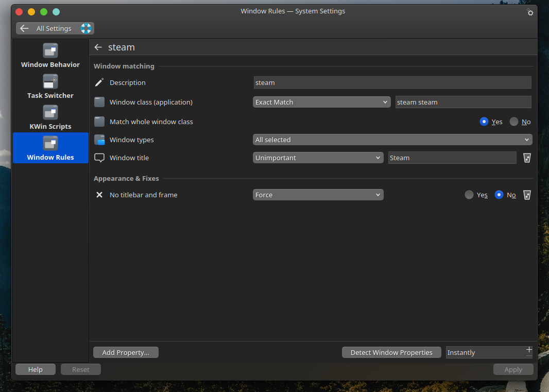The image size is (549, 392).
Task: Click Detect Window Properties button
Action: coord(391,352)
